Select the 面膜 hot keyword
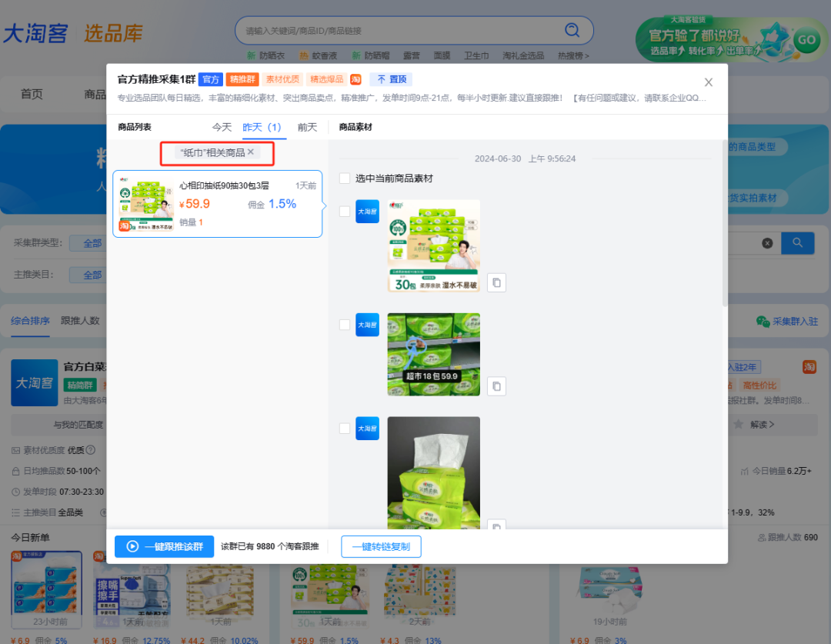Screen dimensions: 831x644 [x=442, y=55]
